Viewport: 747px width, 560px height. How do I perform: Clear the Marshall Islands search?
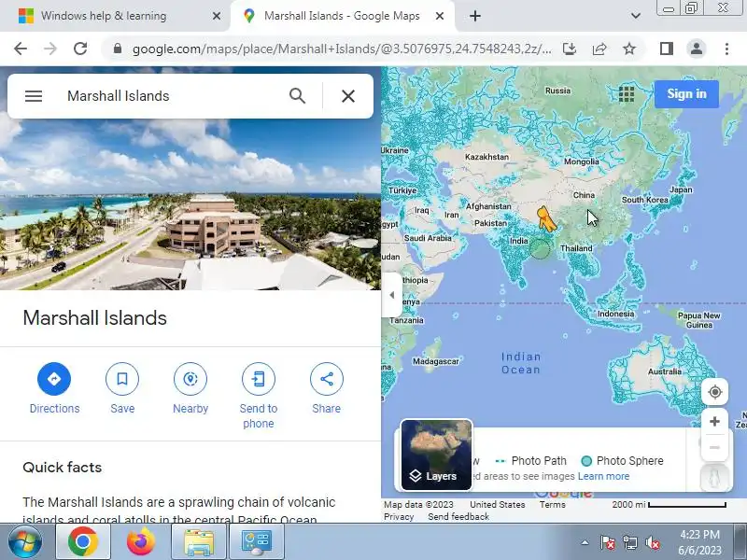(348, 96)
